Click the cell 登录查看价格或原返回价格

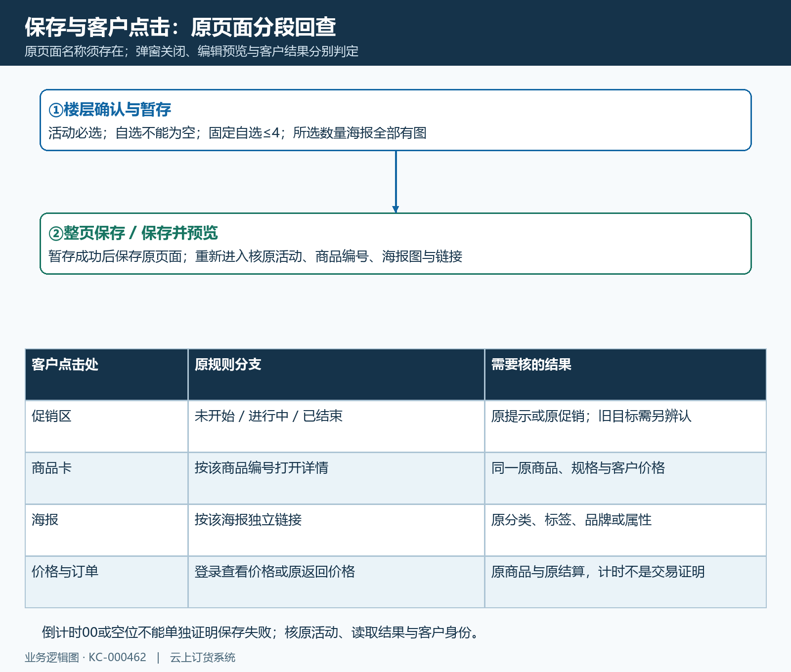point(336,582)
